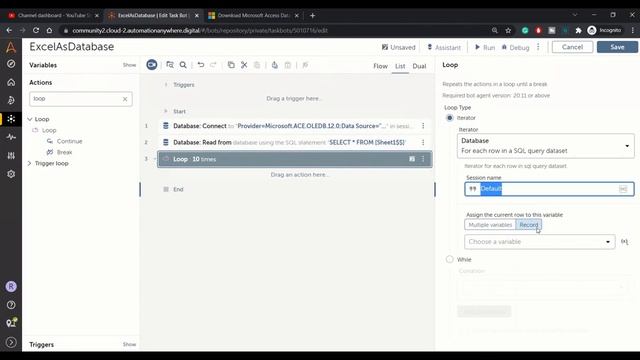Open the Help question mark icon

[11, 305]
